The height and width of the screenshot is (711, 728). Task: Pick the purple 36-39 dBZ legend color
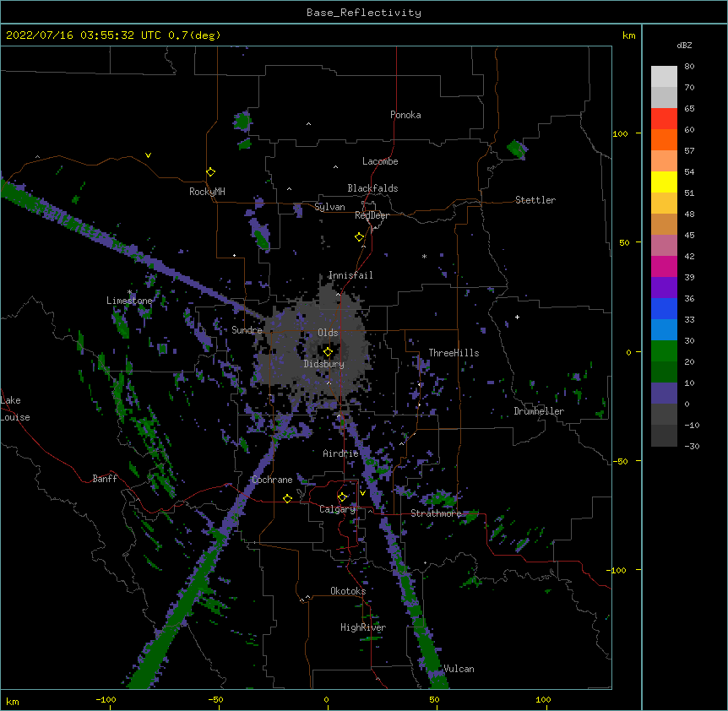pos(664,288)
